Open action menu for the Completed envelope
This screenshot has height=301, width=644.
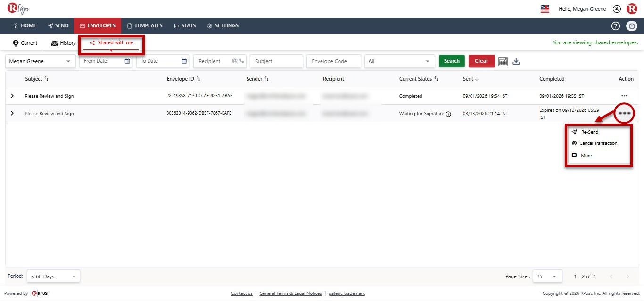625,96
